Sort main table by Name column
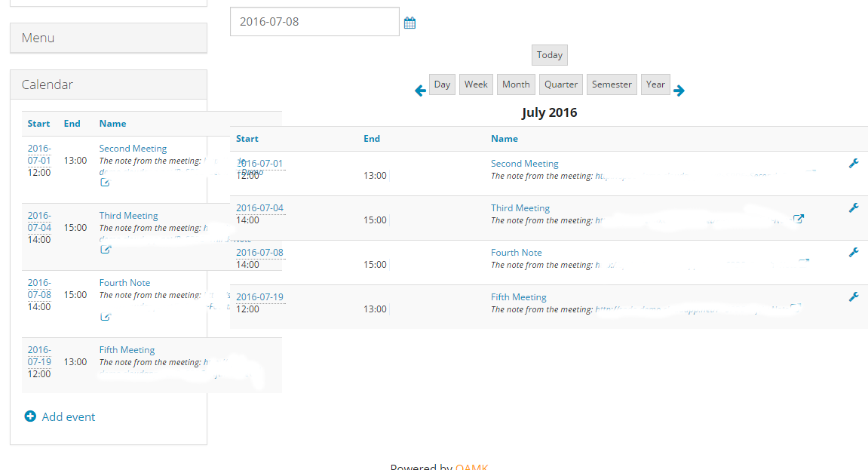 point(505,138)
